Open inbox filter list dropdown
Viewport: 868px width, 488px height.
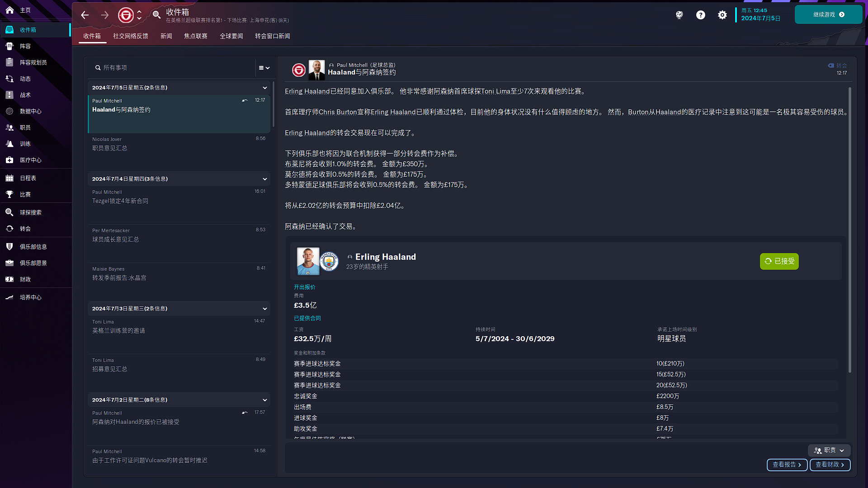click(x=264, y=68)
